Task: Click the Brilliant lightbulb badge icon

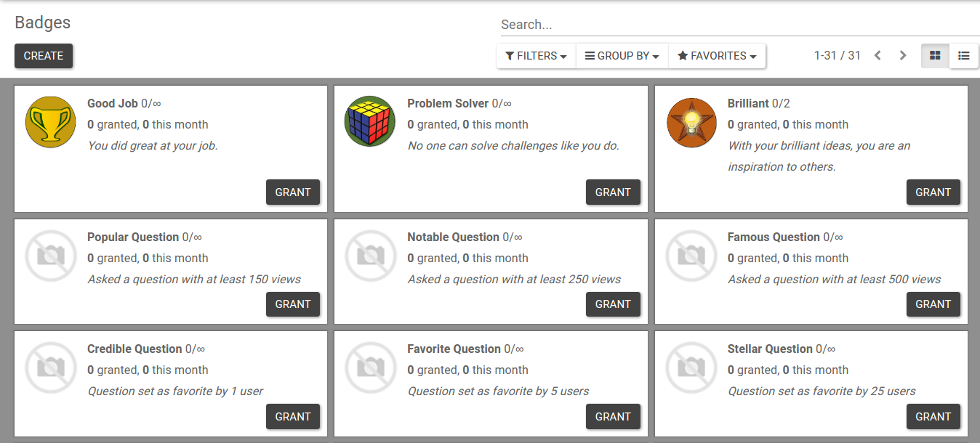Action: [x=691, y=122]
